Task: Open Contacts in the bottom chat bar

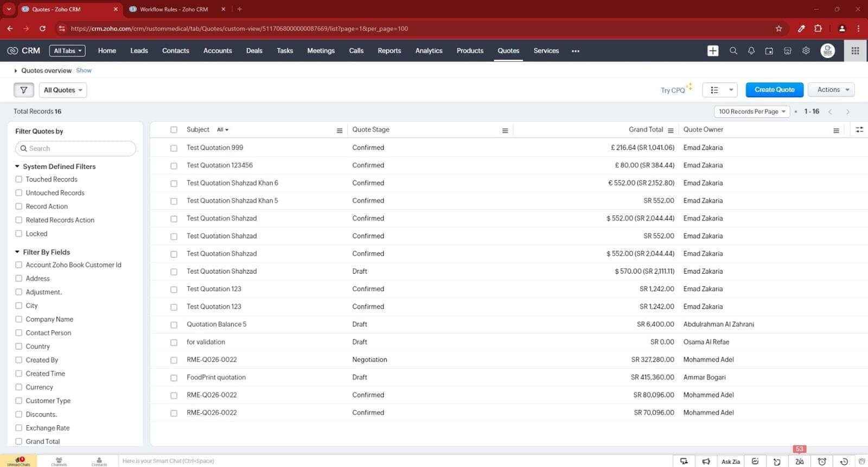Action: 99,461
